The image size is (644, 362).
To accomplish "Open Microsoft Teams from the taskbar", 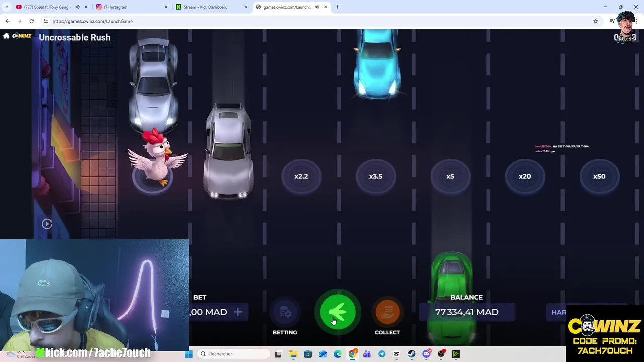I will click(x=367, y=354).
